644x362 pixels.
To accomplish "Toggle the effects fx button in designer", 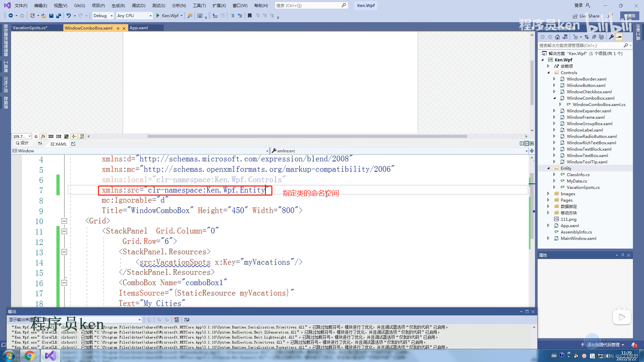I will [x=43, y=137].
